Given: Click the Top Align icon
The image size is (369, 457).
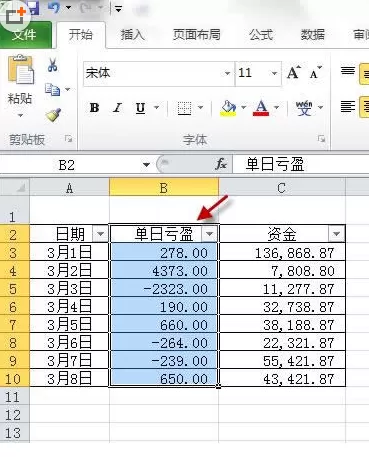Looking at the screenshot, I should tap(348, 71).
